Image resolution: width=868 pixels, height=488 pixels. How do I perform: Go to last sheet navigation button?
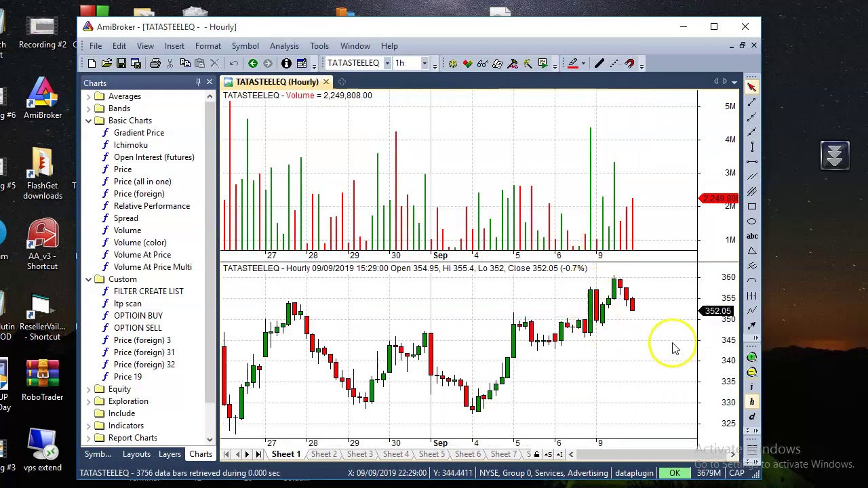(258, 454)
